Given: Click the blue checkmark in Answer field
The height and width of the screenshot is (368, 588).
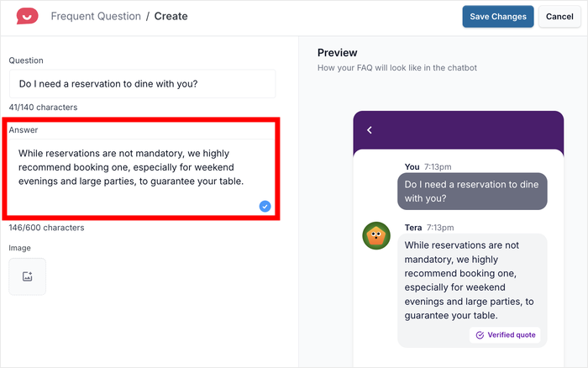Looking at the screenshot, I should (x=265, y=206).
